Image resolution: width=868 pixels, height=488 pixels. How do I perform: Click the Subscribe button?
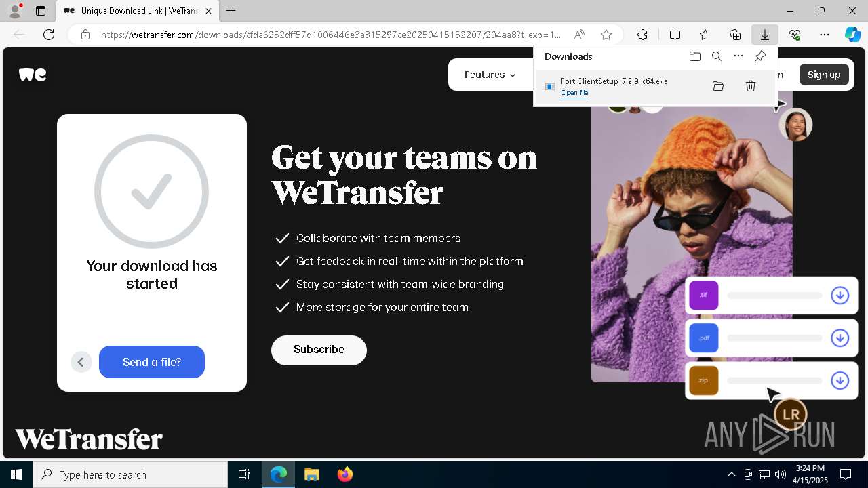[x=319, y=350]
